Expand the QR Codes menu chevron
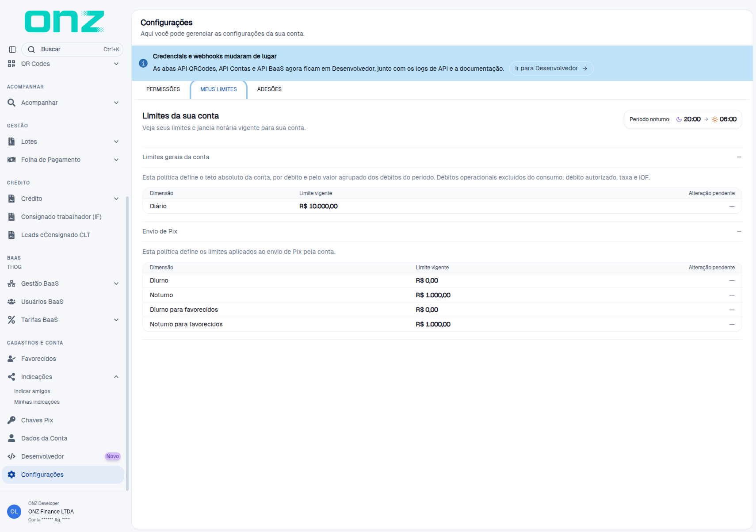 116,64
